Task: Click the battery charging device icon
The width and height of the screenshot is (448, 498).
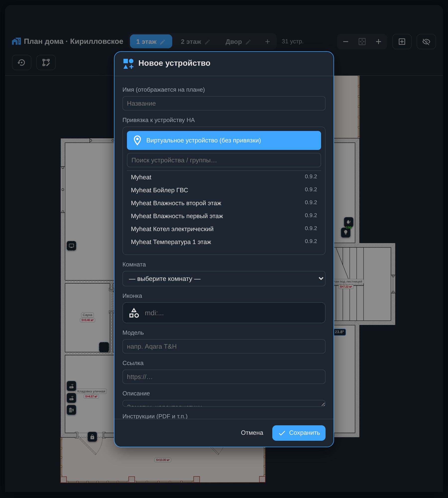Action: pyautogui.click(x=71, y=410)
